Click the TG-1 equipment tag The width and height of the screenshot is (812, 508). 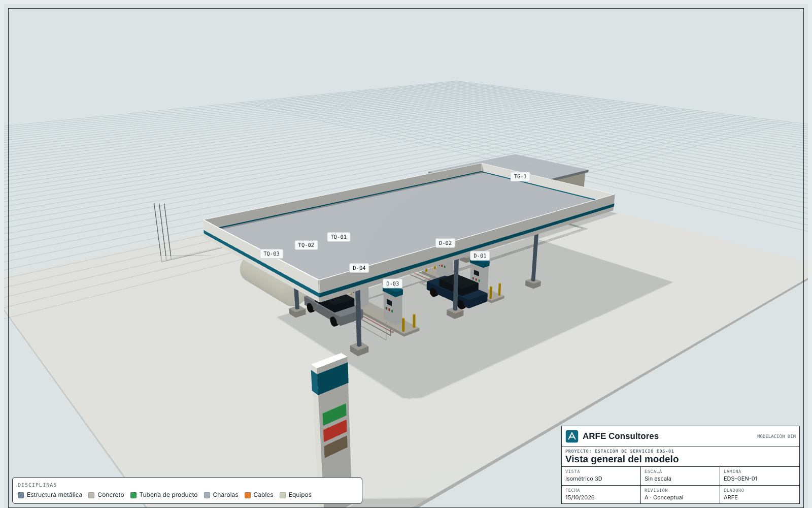pos(520,177)
